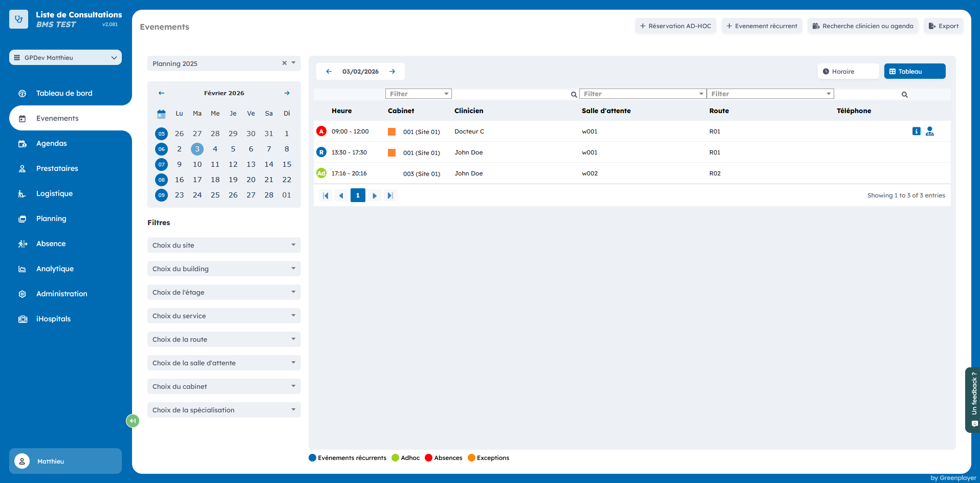Expand the Choix du site dropdown
The height and width of the screenshot is (483, 980).
pos(224,245)
